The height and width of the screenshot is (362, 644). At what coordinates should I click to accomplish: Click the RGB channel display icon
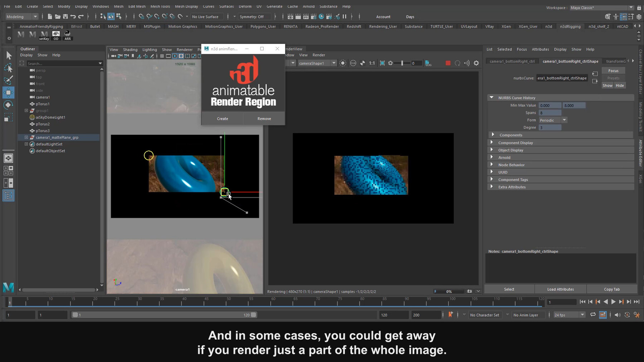click(353, 63)
